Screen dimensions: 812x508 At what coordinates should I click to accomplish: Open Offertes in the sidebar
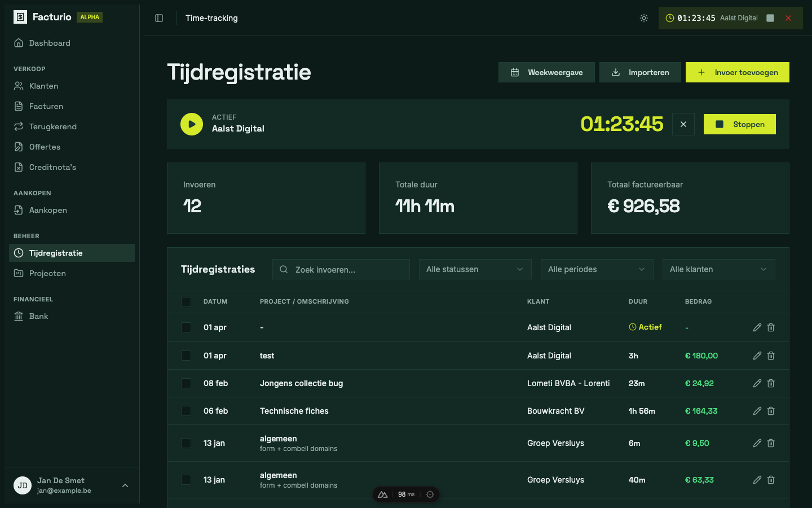(72, 147)
